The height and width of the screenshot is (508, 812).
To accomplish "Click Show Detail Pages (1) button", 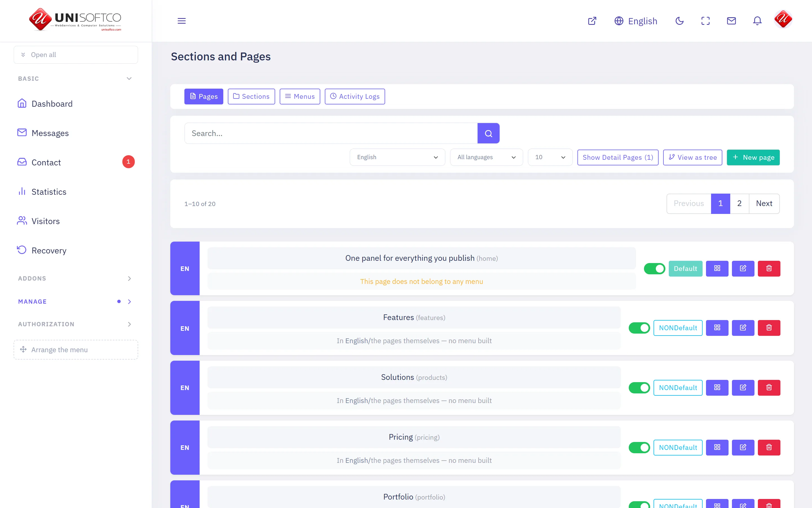I will (618, 157).
